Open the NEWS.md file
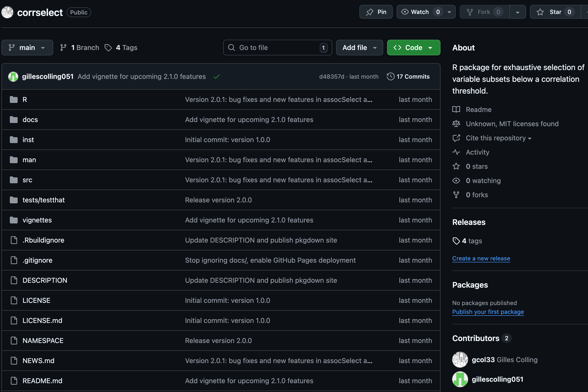The image size is (588, 392). [x=38, y=360]
